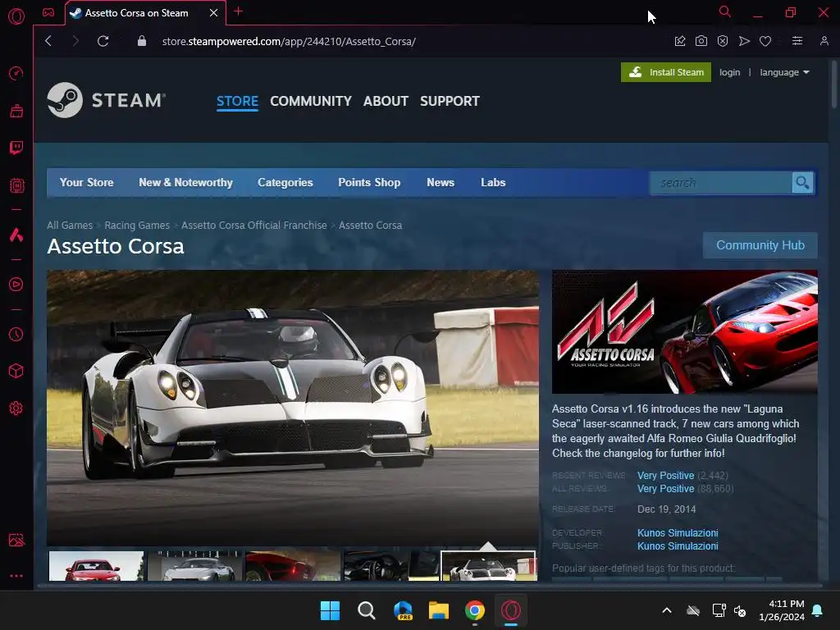Viewport: 840px width, 630px height.
Task: Open the Categories tab
Action: (x=285, y=183)
